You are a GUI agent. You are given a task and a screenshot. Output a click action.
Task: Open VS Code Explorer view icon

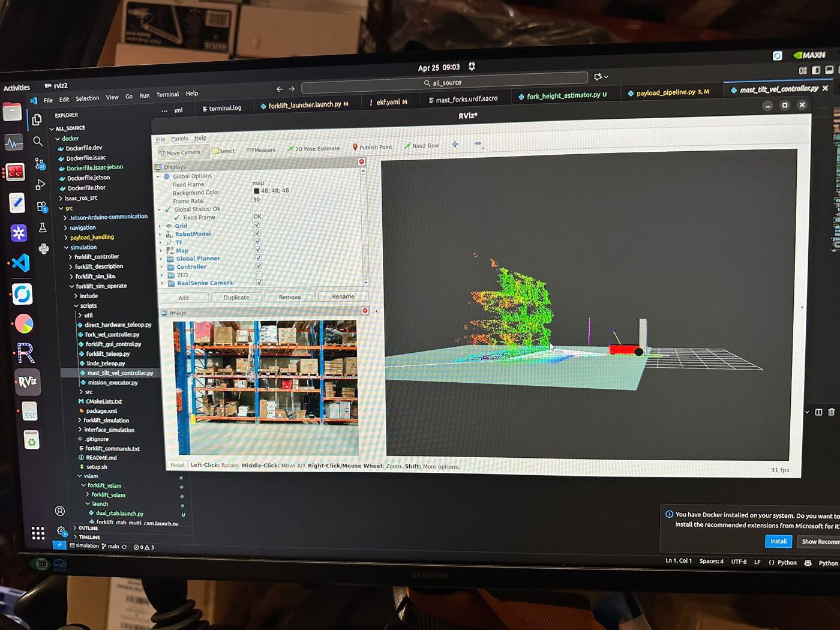point(37,119)
